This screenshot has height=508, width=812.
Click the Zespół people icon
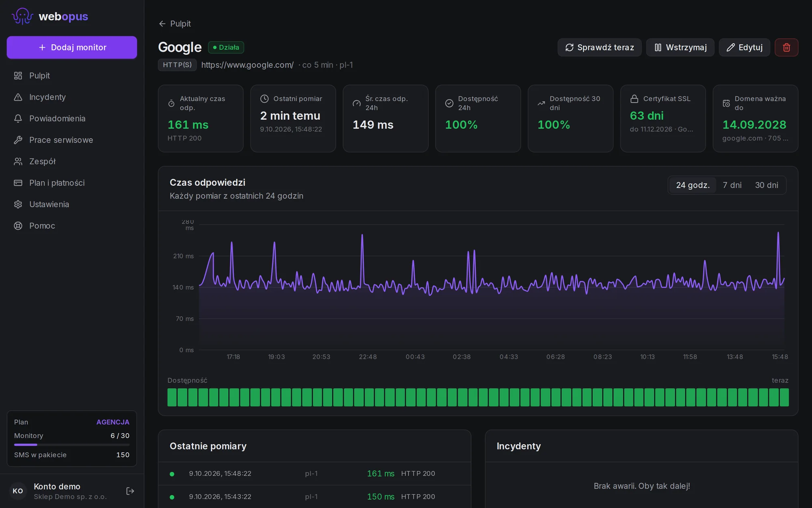[18, 161]
